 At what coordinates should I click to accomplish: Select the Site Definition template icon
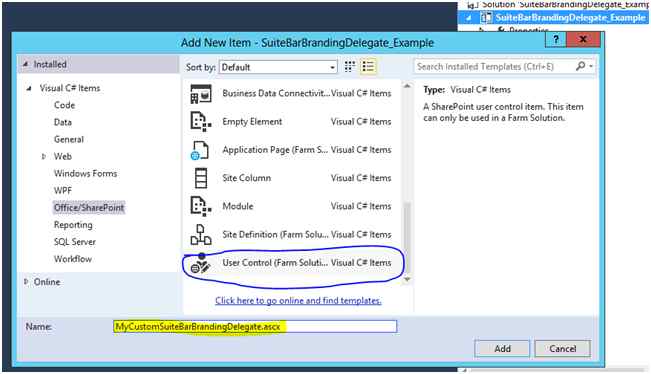pos(201,235)
